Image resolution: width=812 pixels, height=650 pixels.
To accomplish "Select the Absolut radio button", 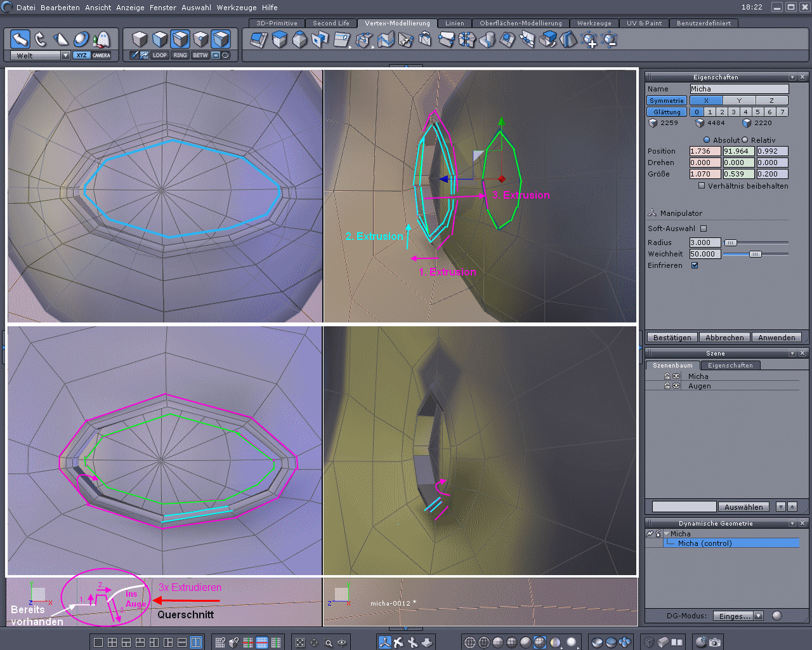I will click(707, 140).
